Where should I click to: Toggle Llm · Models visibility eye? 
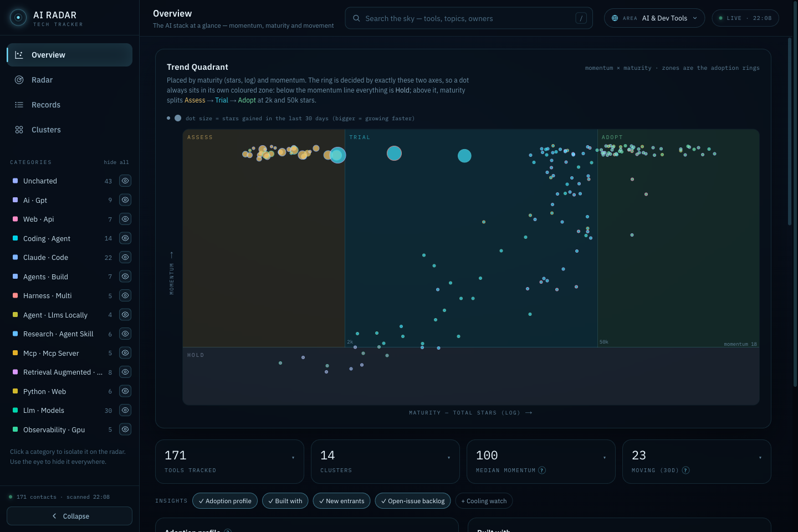pyautogui.click(x=125, y=410)
